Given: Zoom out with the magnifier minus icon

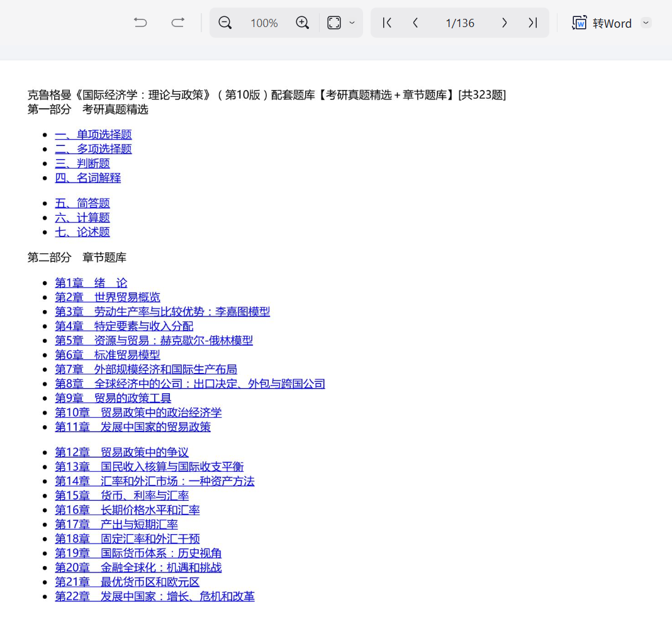Looking at the screenshot, I should pos(225,23).
